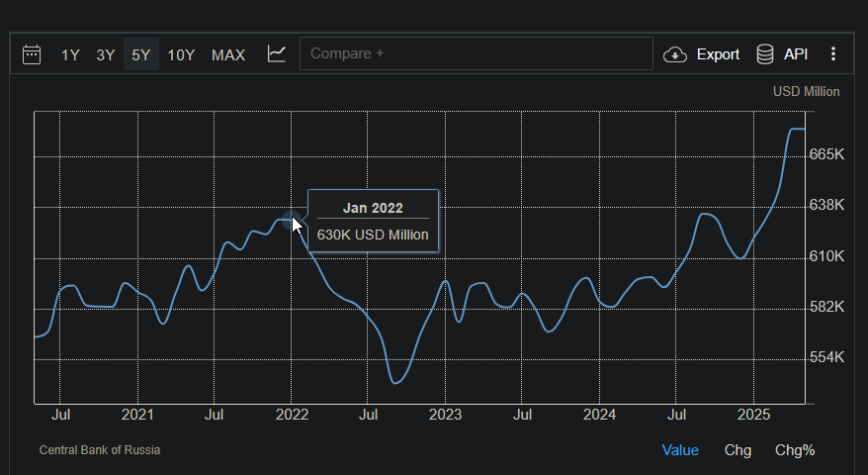Screen dimensions: 868x475
Task: Open the chart type selector icon
Action: 277,54
